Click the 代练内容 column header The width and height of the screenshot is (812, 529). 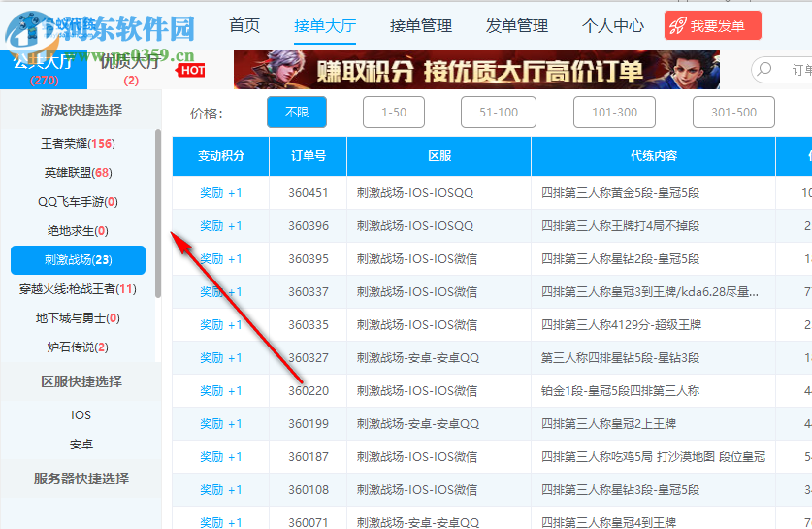point(654,156)
